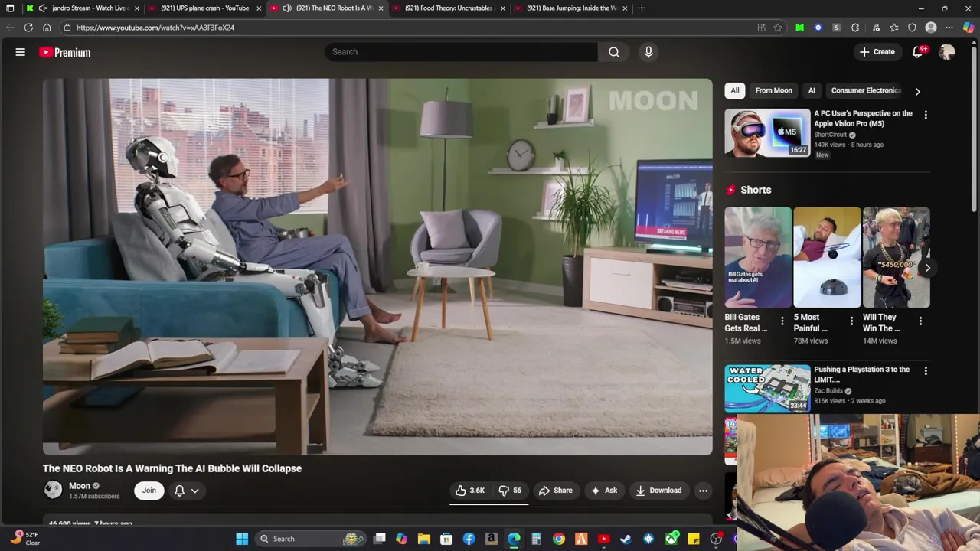Open options menu for Apple Vision Pro video

click(926, 115)
